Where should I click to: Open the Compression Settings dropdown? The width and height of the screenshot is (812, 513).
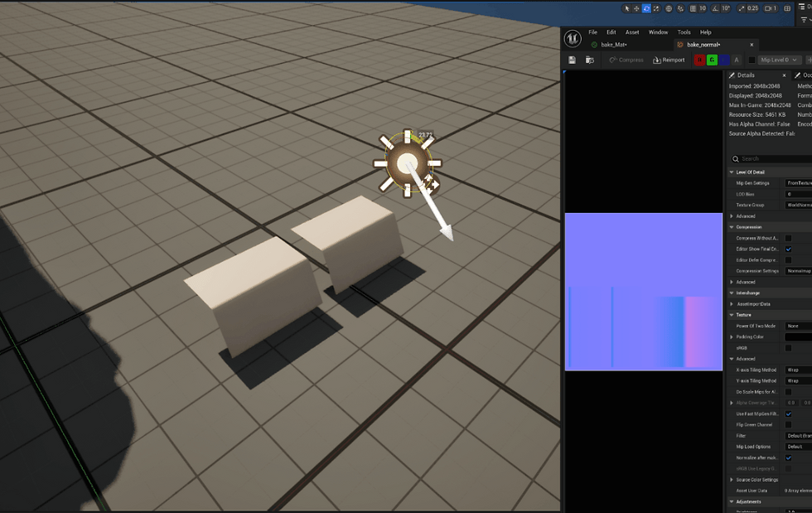tap(798, 271)
